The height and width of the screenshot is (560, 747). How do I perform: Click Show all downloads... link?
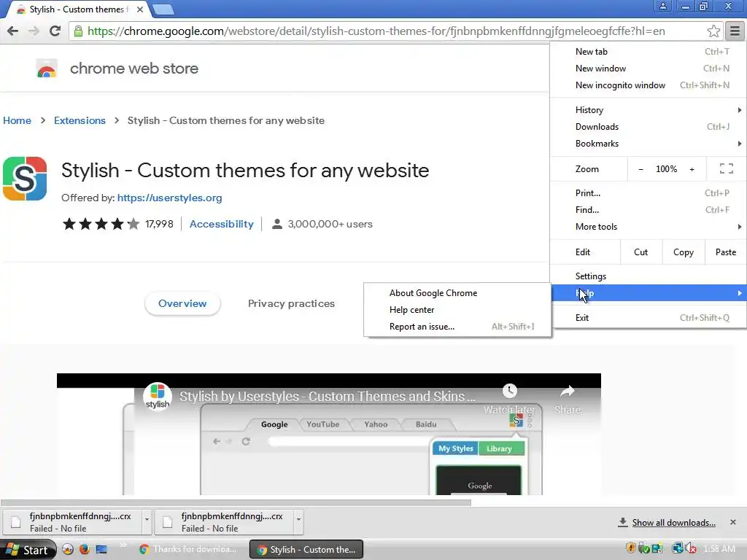pyautogui.click(x=673, y=522)
